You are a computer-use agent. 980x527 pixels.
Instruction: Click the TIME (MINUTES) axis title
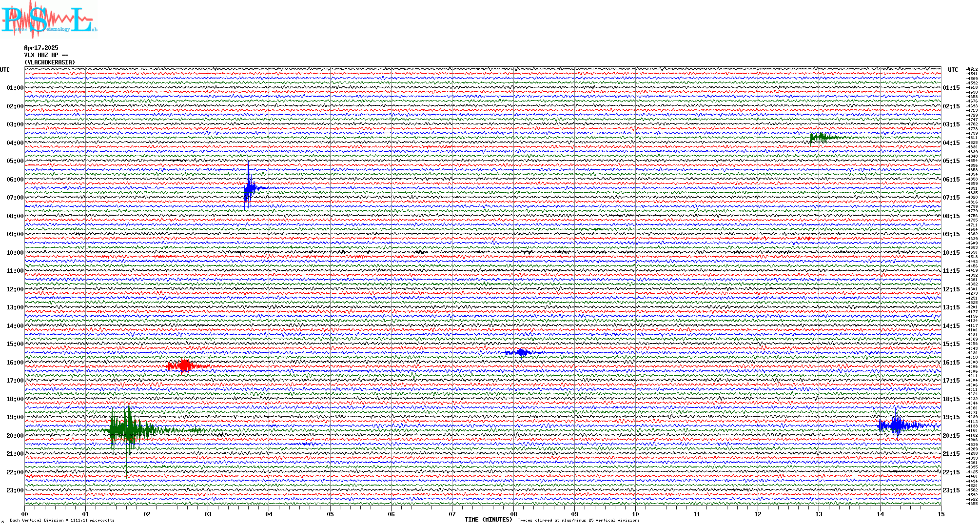(x=489, y=520)
